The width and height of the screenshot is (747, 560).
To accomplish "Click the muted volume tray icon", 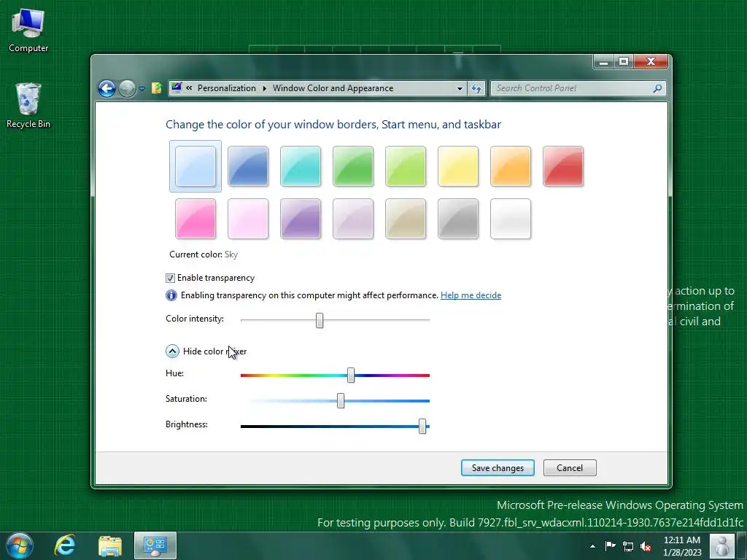I will pyautogui.click(x=646, y=546).
